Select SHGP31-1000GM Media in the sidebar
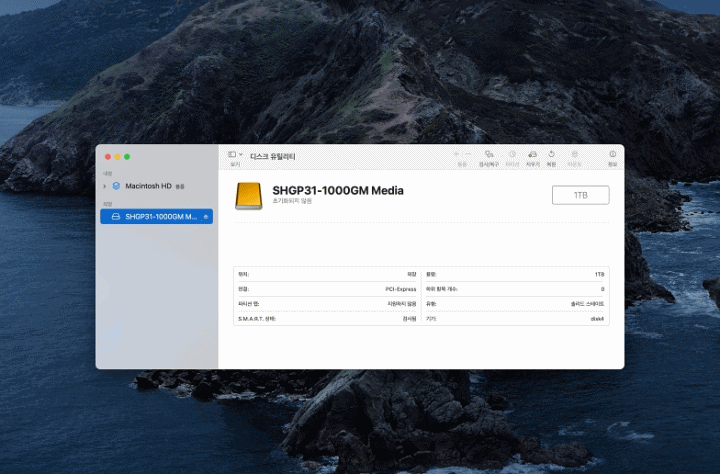Viewport: 720px width, 474px height. point(156,216)
